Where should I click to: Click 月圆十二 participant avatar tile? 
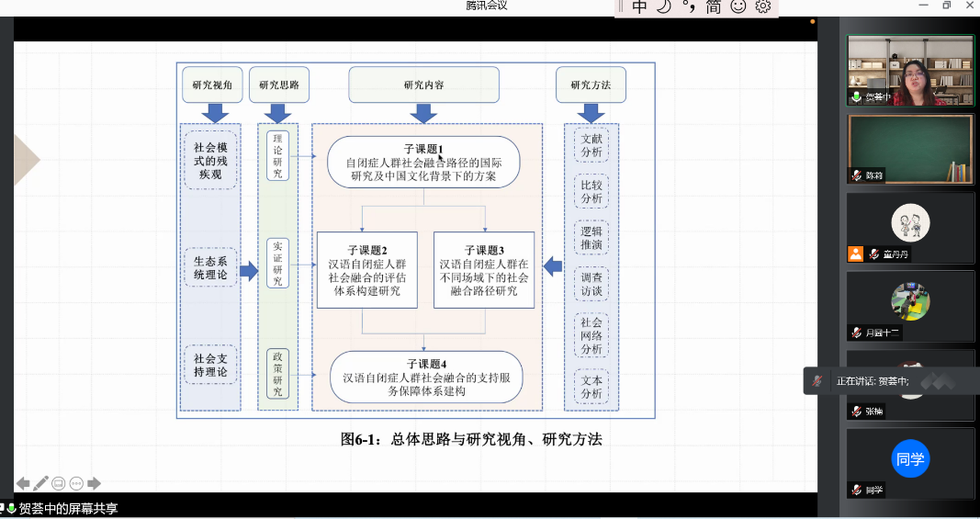tap(909, 302)
